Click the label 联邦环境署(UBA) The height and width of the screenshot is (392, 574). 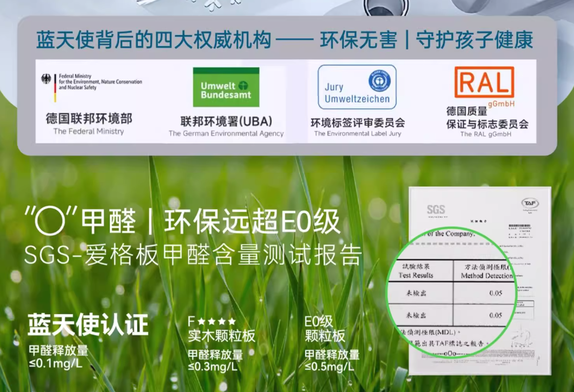(226, 121)
